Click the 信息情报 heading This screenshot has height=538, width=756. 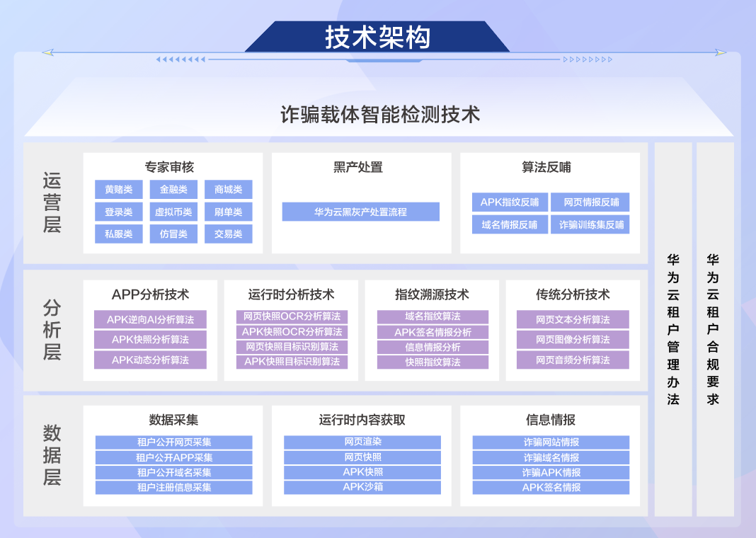click(x=551, y=420)
